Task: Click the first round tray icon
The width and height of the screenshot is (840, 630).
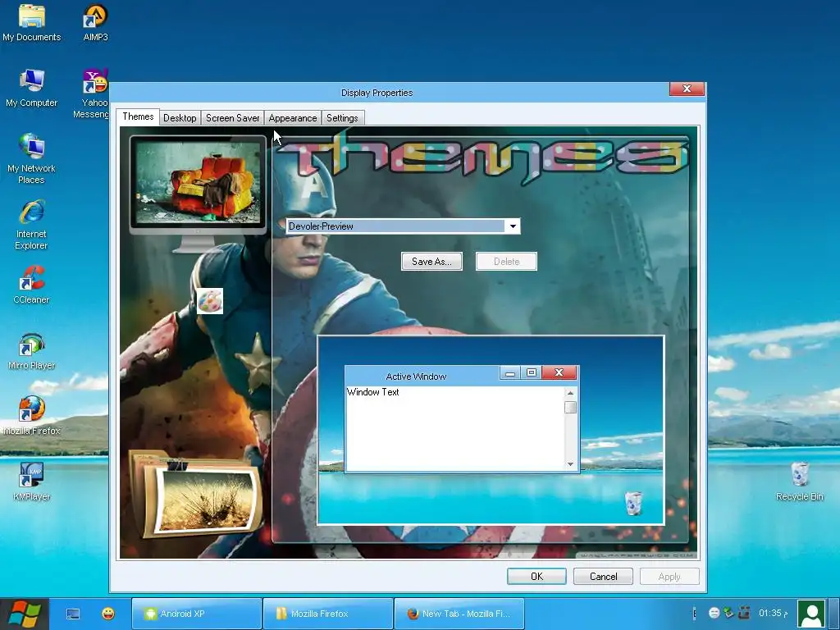Action: click(714, 613)
